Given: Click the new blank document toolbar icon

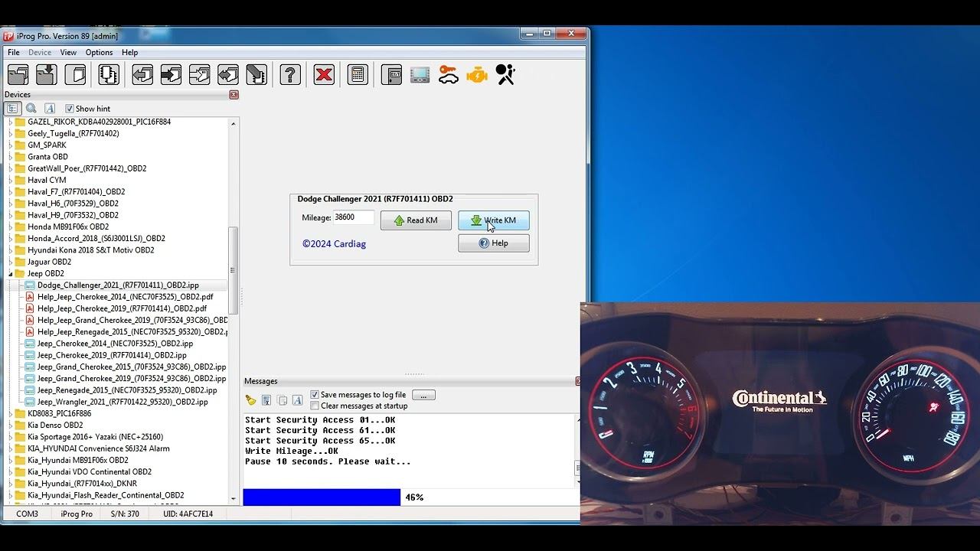Looking at the screenshot, I should pos(75,74).
